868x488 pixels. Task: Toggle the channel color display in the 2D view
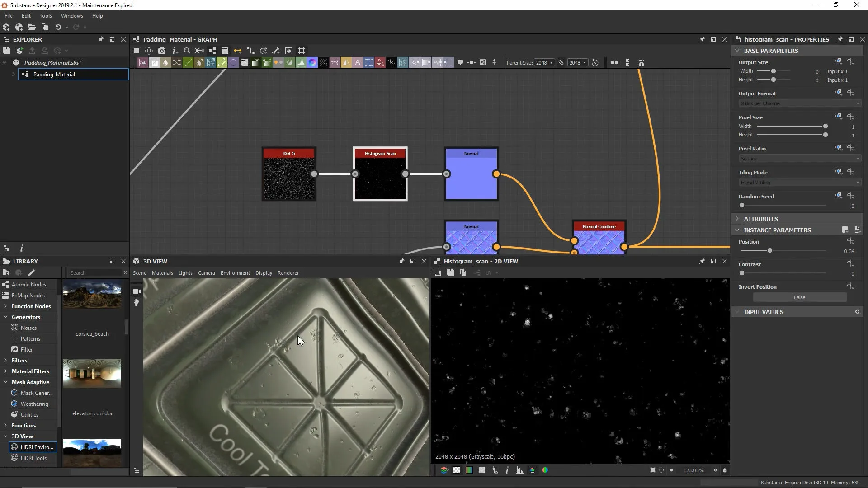pos(545,470)
